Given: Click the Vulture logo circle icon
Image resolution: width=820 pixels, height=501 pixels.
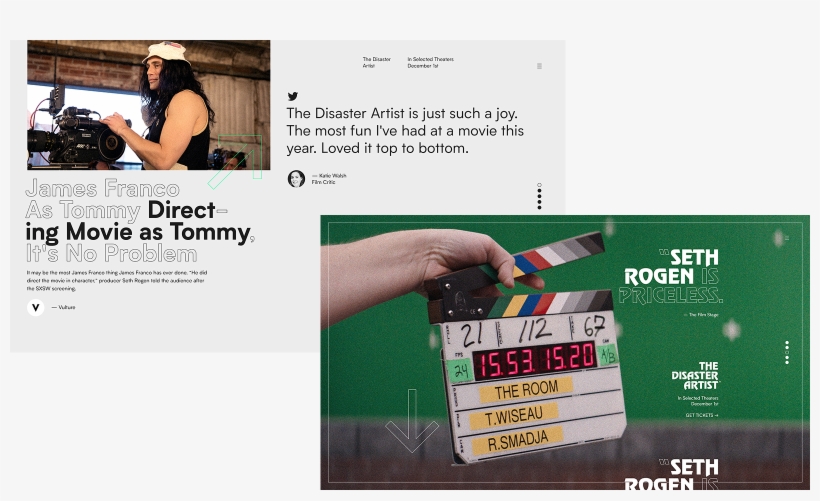Looking at the screenshot, I should 36,307.
